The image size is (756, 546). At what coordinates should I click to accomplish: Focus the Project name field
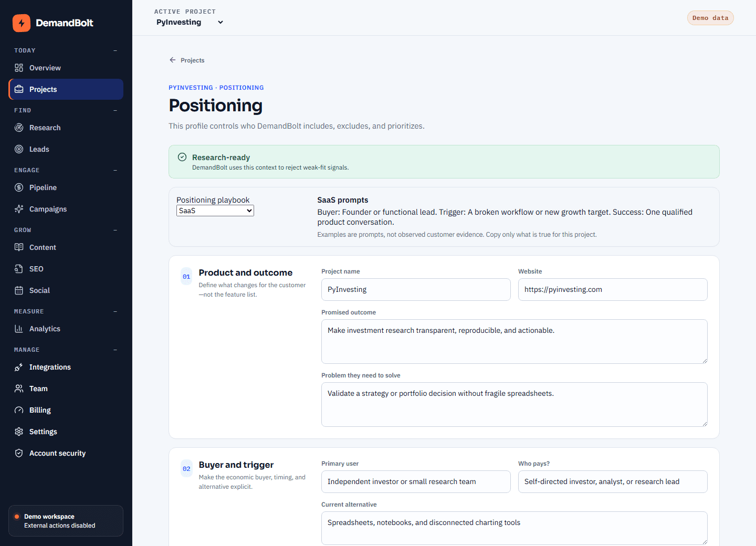(416, 290)
